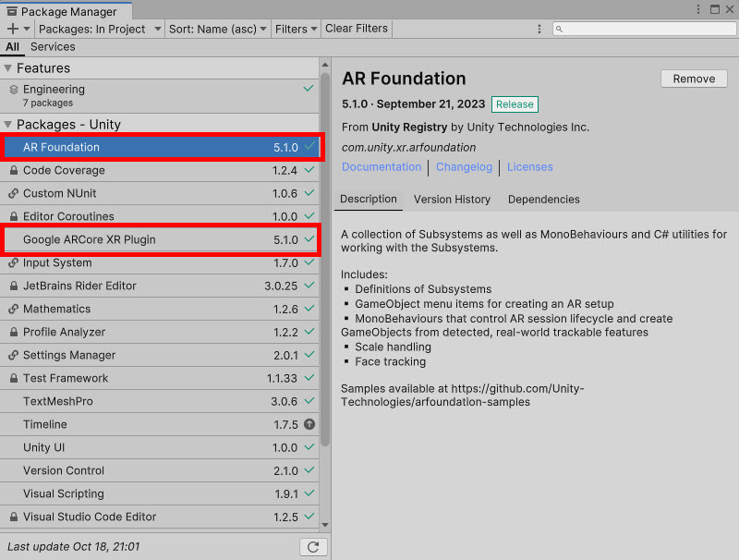Viewport: 739px width, 560px height.
Task: Click the lock icon beside Visual Studio Code Editor
Action: click(14, 517)
